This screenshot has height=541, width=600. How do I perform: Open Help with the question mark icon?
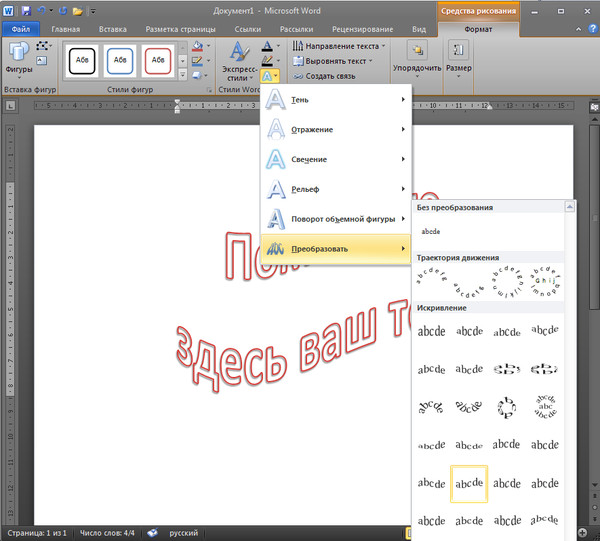point(592,29)
